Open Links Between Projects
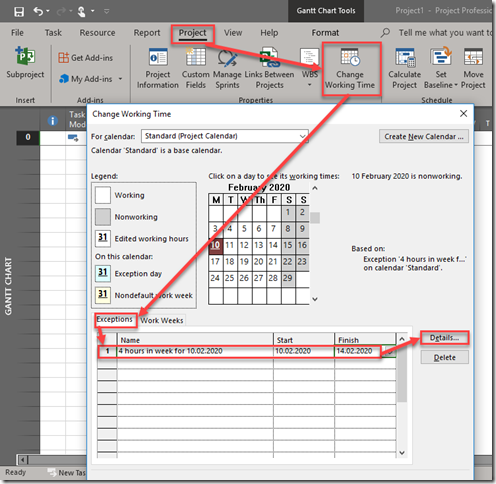The image size is (496, 484). pyautogui.click(x=269, y=68)
